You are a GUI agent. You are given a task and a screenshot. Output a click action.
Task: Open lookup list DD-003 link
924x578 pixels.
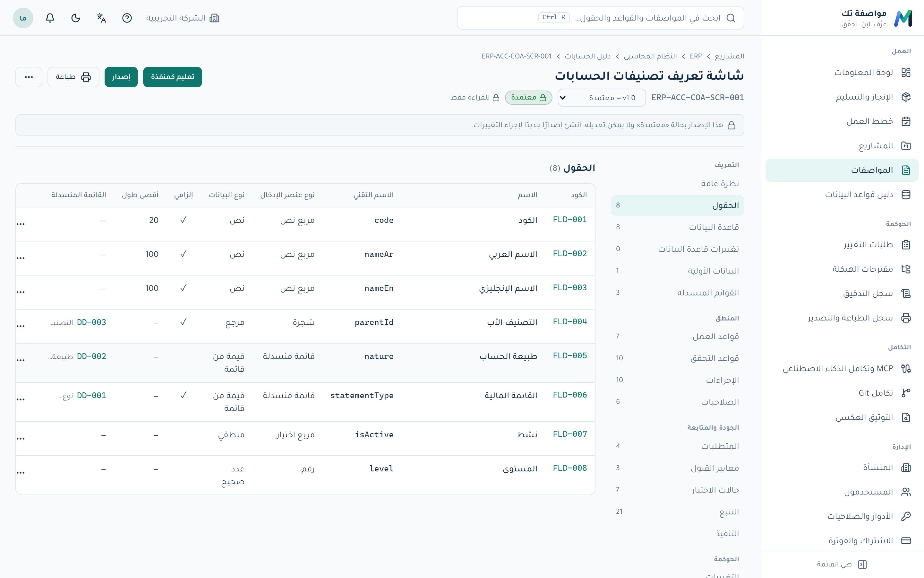tap(92, 322)
